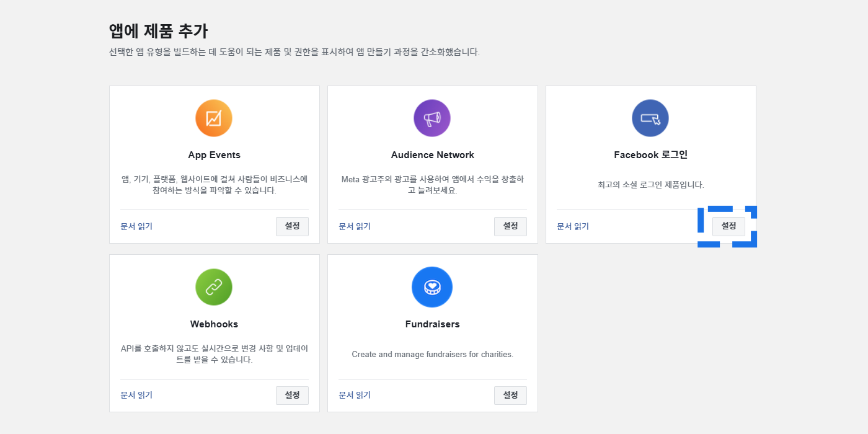Click 설정 button for Audience Network
Viewport: 868px width, 434px height.
pyautogui.click(x=510, y=226)
